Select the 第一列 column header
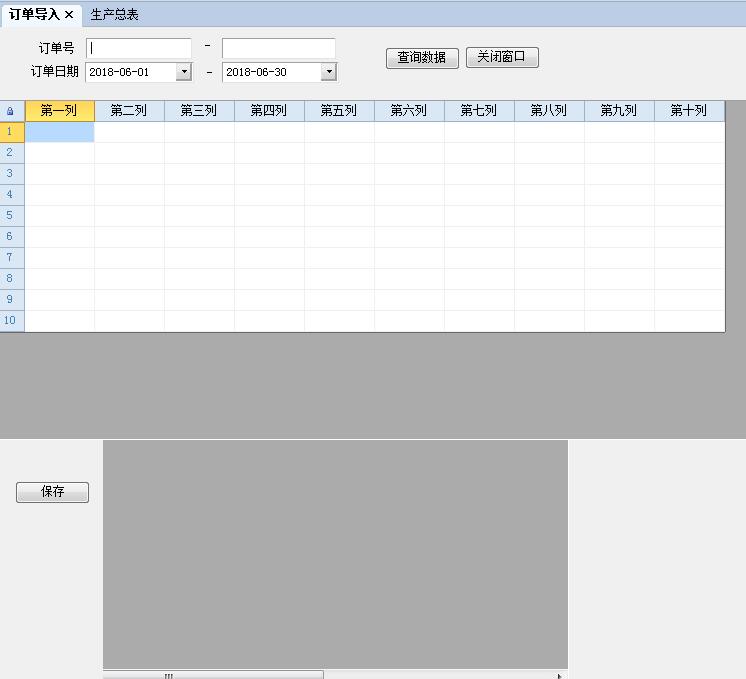 [59, 111]
